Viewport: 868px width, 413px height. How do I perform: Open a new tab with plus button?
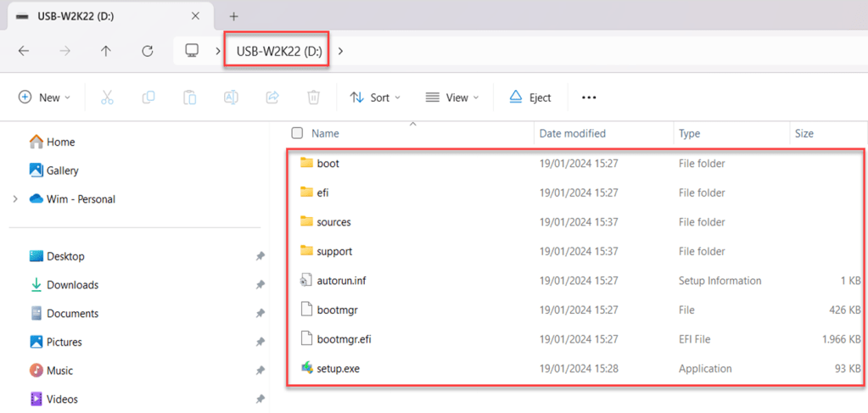coord(234,16)
